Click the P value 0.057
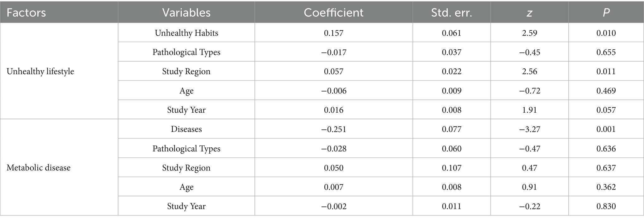The width and height of the screenshot is (644, 221). (606, 110)
